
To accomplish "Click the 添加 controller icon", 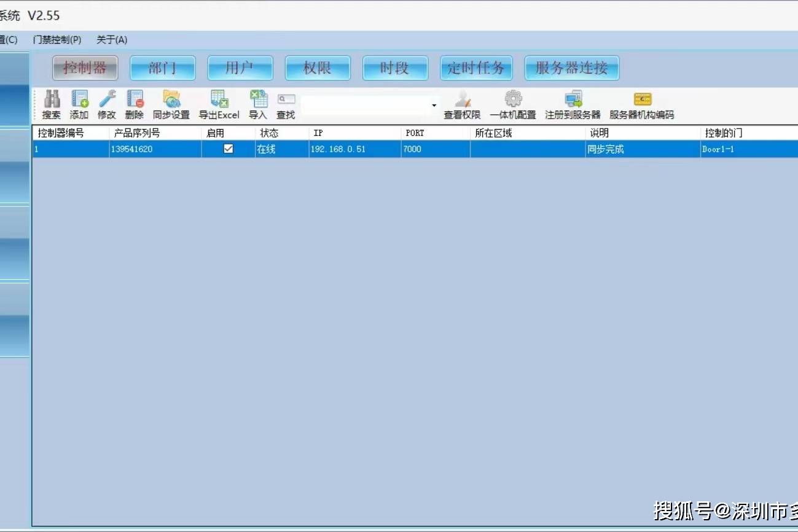I will [79, 100].
